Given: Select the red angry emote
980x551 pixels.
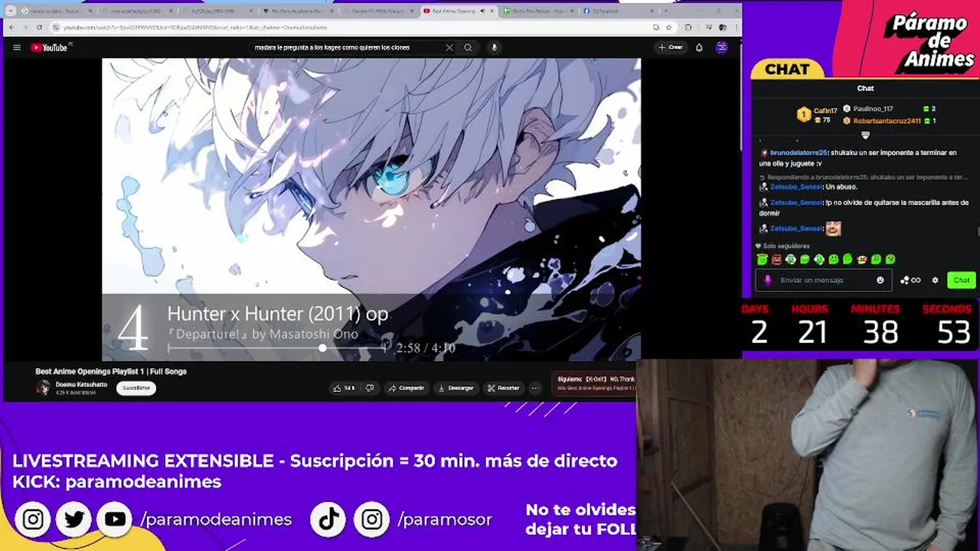Looking at the screenshot, I should [x=776, y=259].
